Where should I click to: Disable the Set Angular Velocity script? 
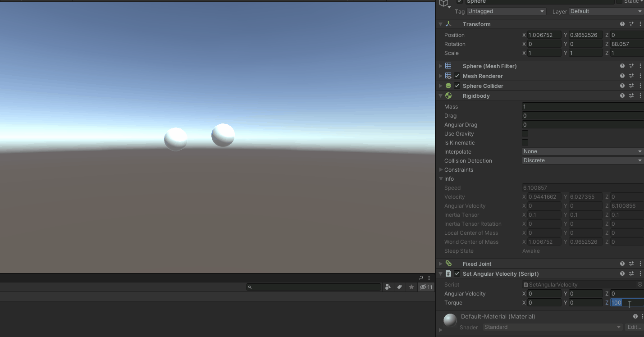coord(457,273)
